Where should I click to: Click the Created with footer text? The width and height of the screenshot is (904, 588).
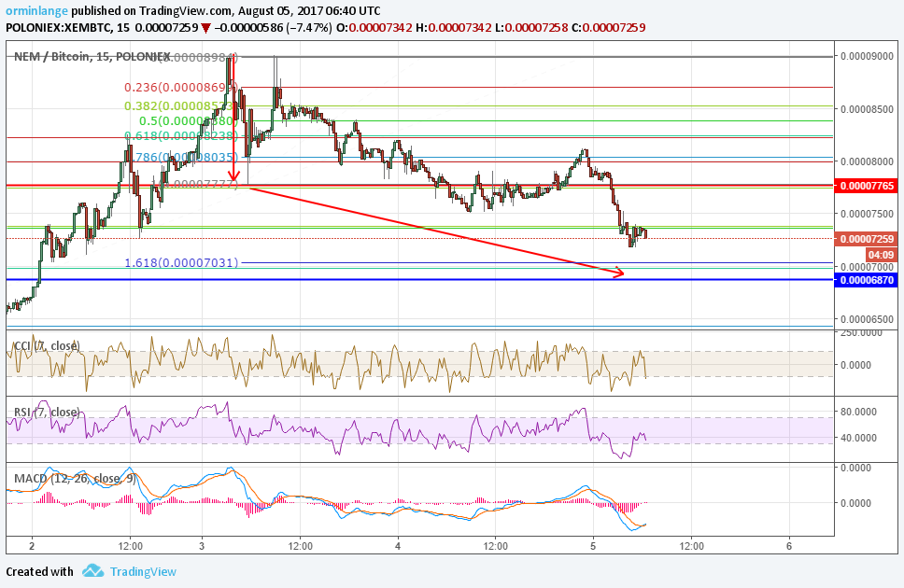pos(40,572)
